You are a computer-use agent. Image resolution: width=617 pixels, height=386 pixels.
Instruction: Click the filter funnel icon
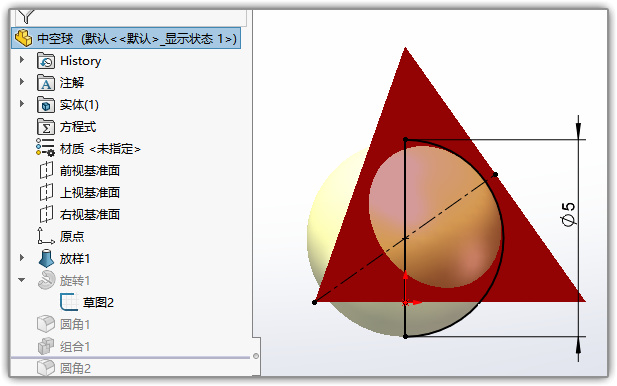26,17
